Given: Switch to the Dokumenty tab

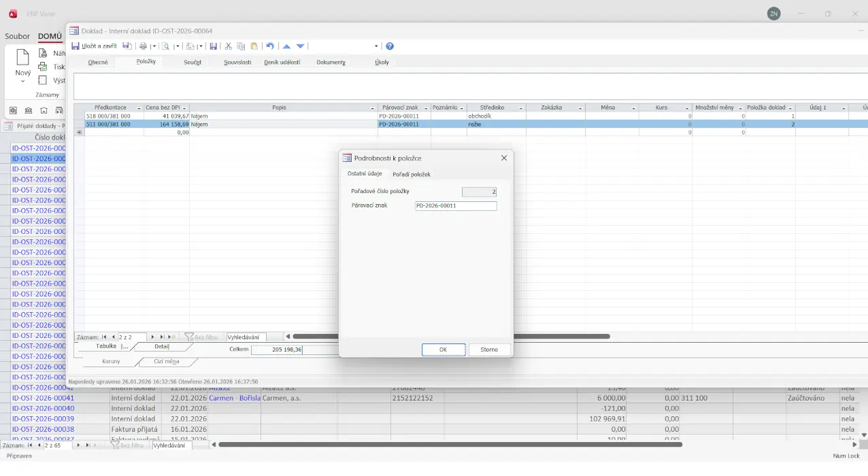Looking at the screenshot, I should coord(331,62).
